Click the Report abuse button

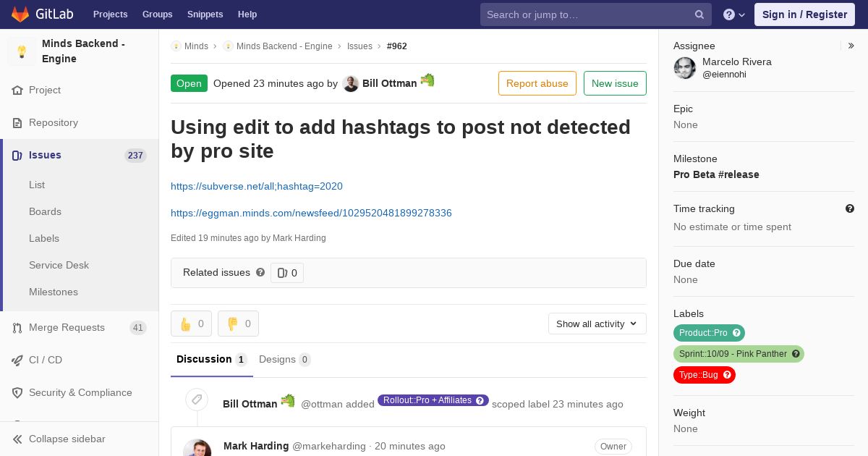[537, 83]
